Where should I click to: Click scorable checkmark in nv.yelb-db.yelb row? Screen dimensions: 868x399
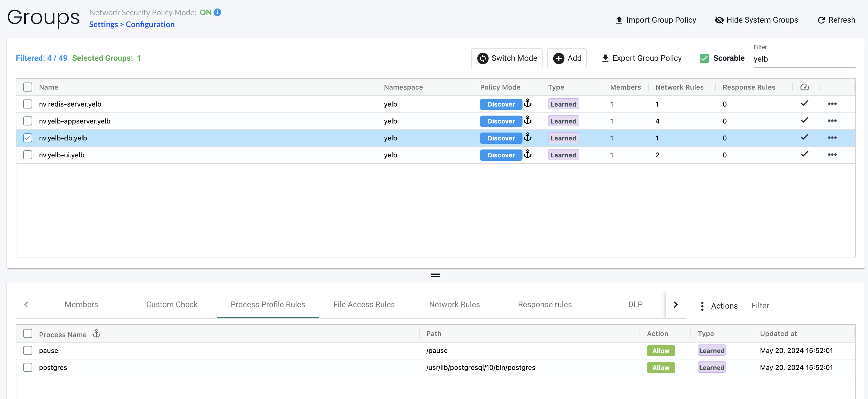coord(804,137)
